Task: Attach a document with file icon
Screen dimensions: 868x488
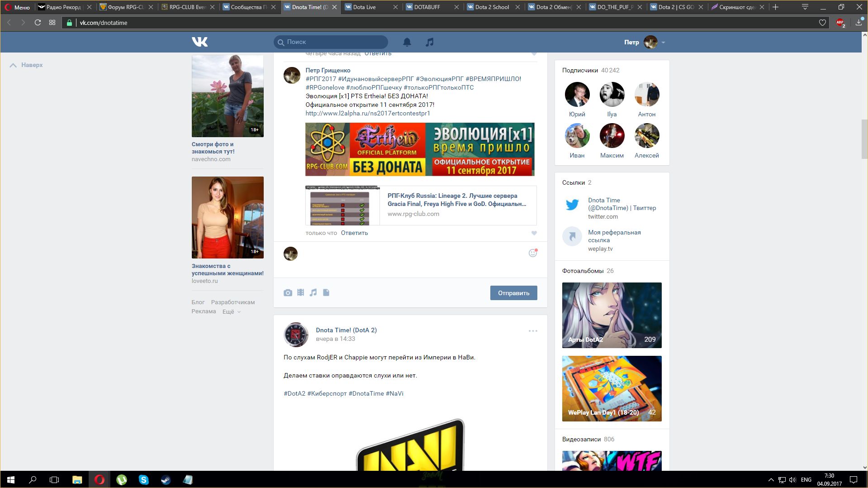Action: tap(326, 293)
